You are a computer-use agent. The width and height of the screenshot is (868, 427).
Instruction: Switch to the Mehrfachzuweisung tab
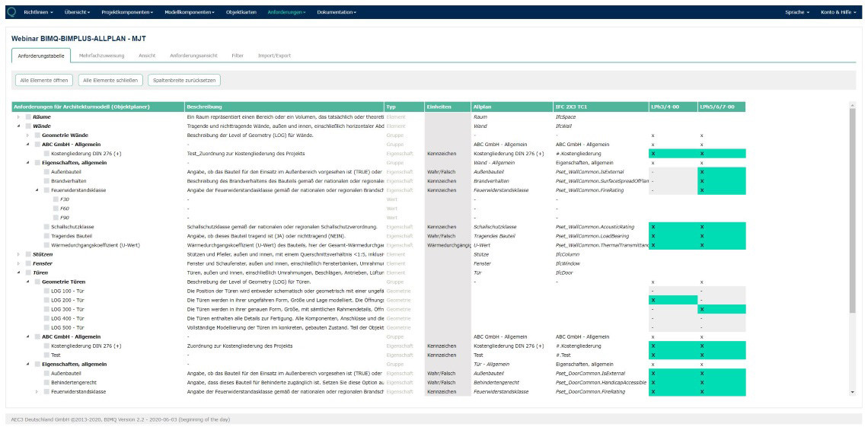[x=101, y=56]
